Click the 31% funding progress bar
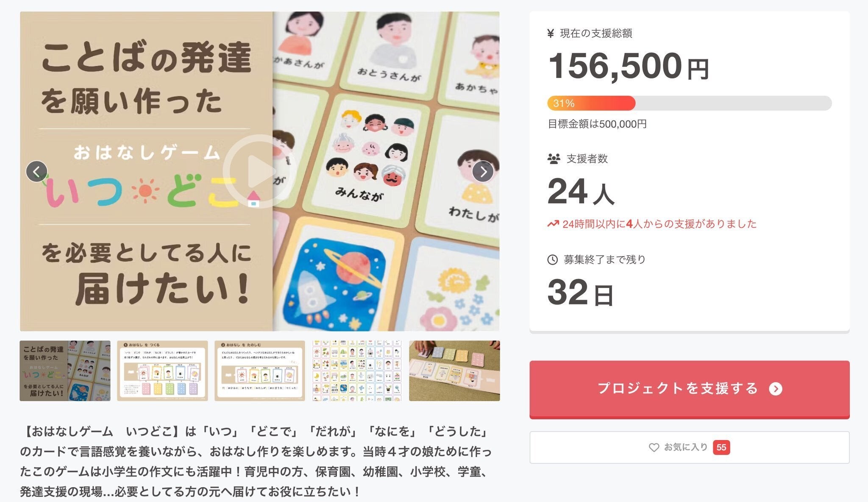This screenshot has height=502, width=868. [690, 103]
